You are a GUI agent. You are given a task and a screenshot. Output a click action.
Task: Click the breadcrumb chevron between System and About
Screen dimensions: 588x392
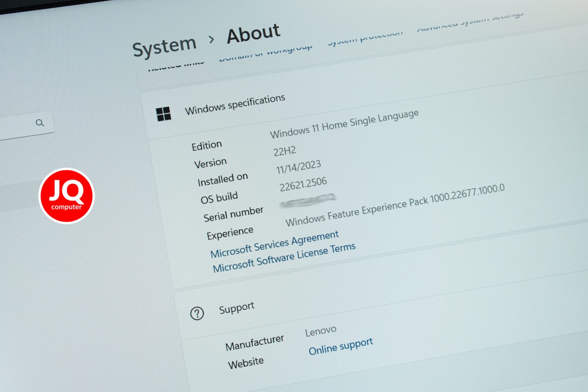211,39
